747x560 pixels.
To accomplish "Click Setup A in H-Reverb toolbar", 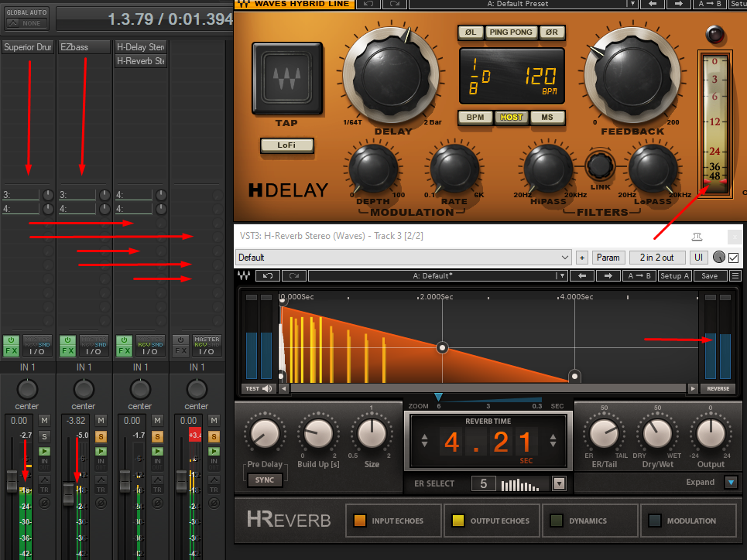I will click(674, 275).
